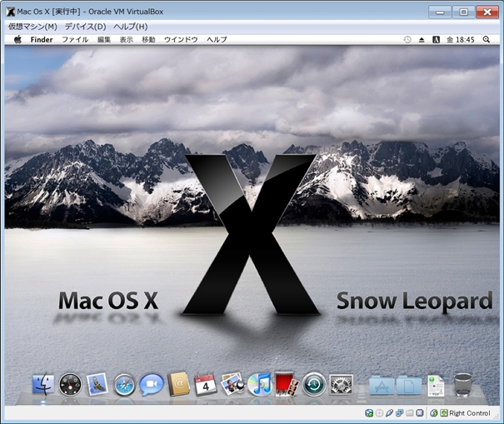Click the VirtualBox USB devices status icon

[x=389, y=413]
